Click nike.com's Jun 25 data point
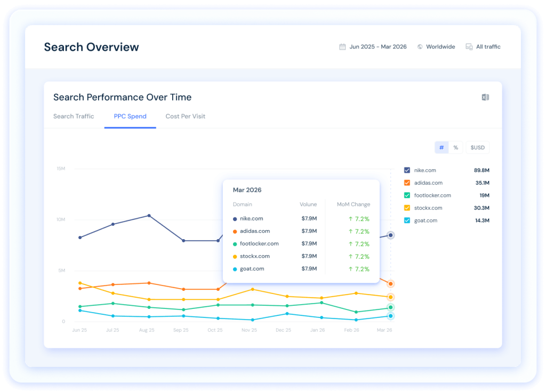This screenshot has height=392, width=546. 80,238
